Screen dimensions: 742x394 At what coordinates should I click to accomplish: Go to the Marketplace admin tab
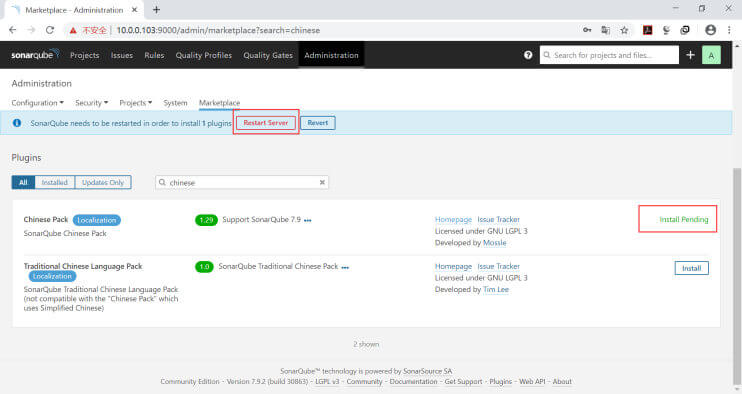tap(219, 103)
